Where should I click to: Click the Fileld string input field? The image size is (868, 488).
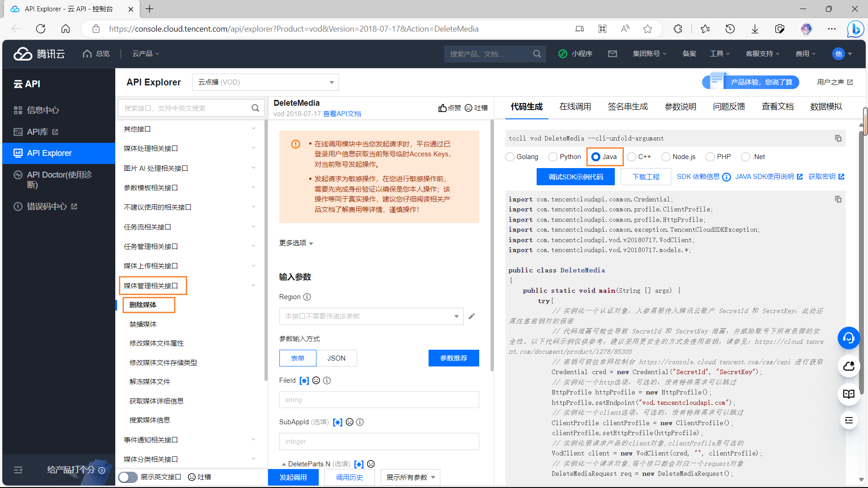tap(379, 400)
